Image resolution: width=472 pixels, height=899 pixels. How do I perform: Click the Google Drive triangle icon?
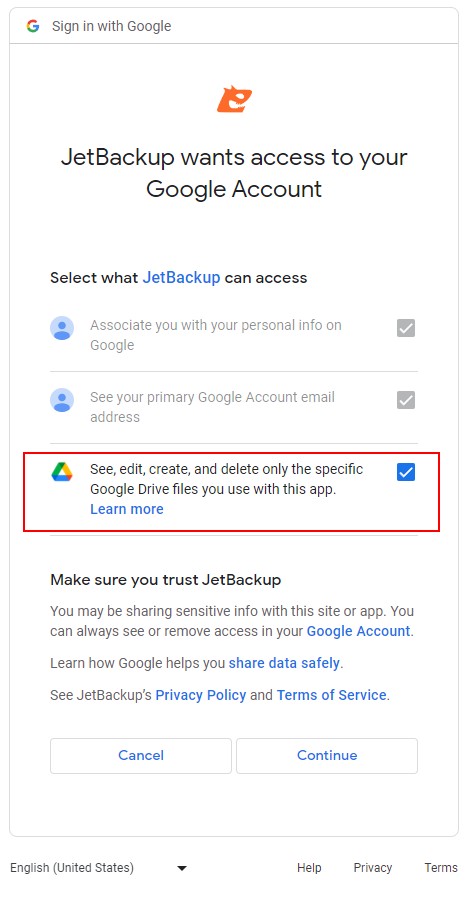pos(62,471)
